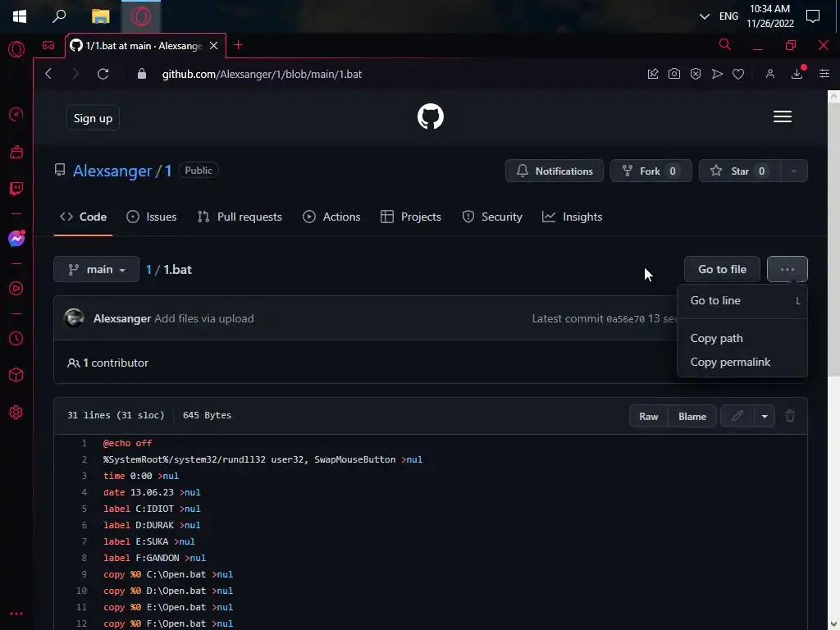This screenshot has width=840, height=630.
Task: Open the Insights tab
Action: (572, 217)
